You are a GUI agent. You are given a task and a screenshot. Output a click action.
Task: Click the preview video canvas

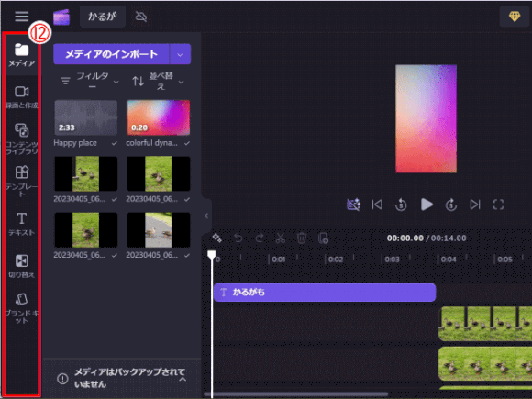(427, 118)
